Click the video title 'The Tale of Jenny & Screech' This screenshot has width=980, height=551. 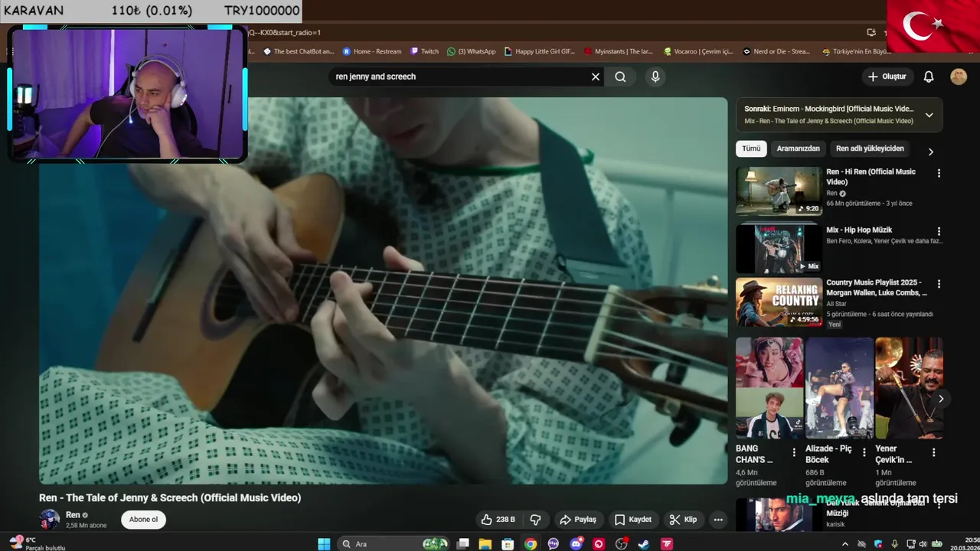170,497
